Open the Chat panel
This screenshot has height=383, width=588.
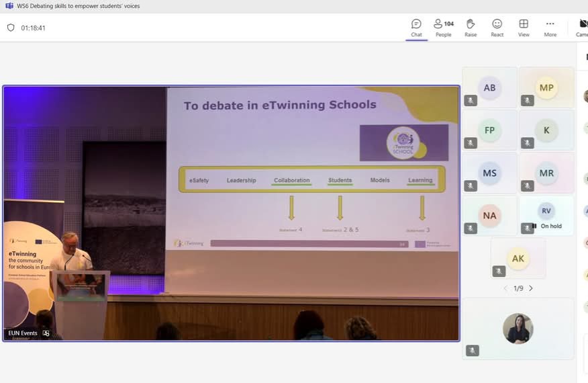[x=416, y=28]
